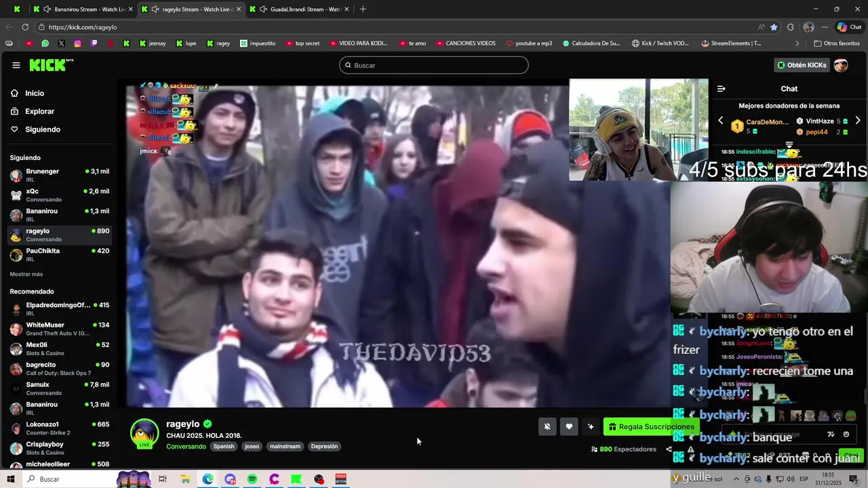Open File Explorer from the taskbar

pos(185,479)
